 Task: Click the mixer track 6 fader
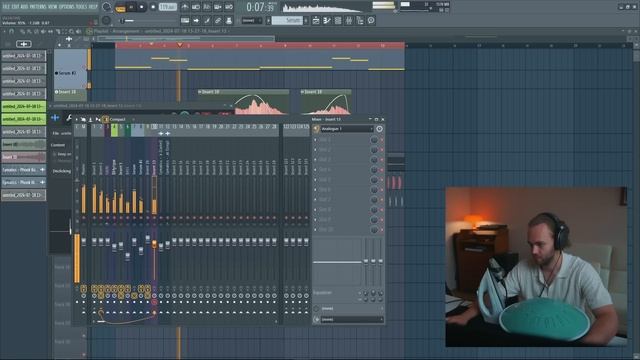click(x=128, y=256)
